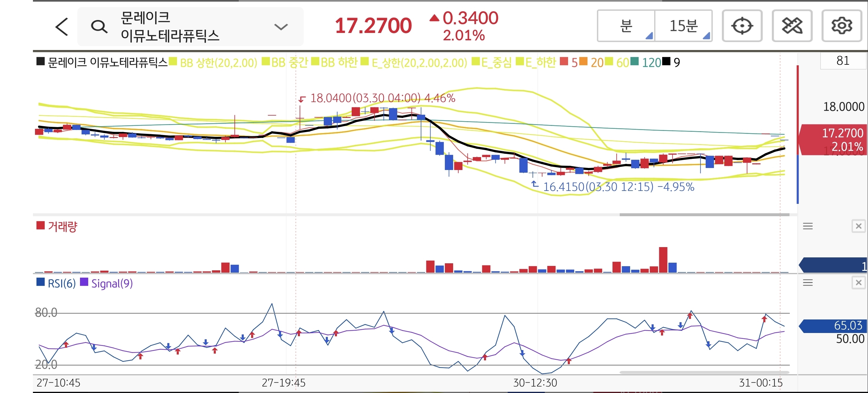The width and height of the screenshot is (868, 393).
Task: Click the purple Signal(9) color swatch
Action: pos(84,282)
